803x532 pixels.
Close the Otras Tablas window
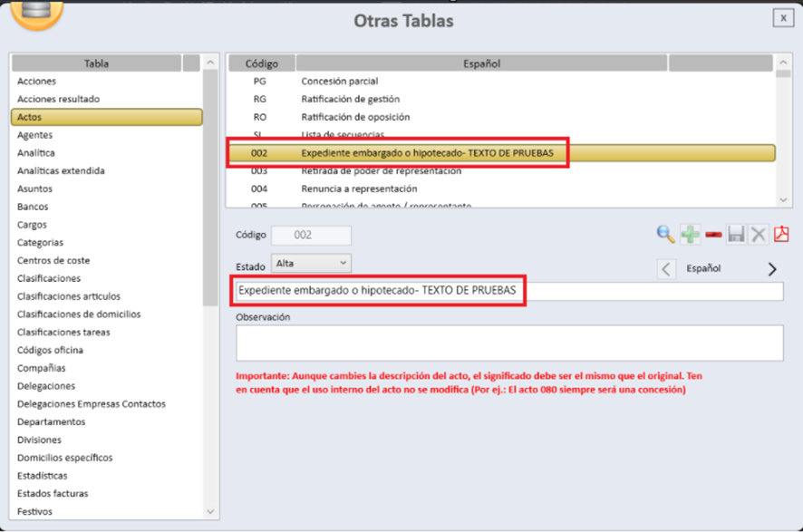coord(781,17)
